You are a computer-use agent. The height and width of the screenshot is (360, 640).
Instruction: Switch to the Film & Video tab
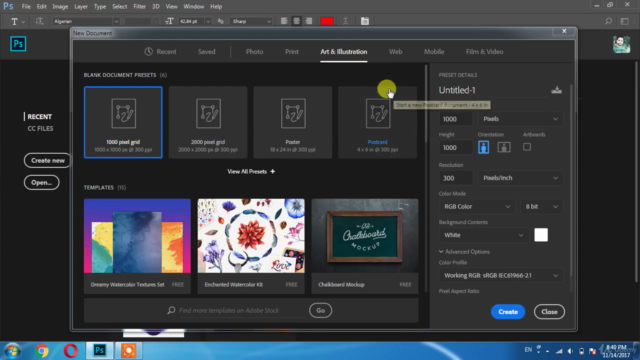point(484,52)
